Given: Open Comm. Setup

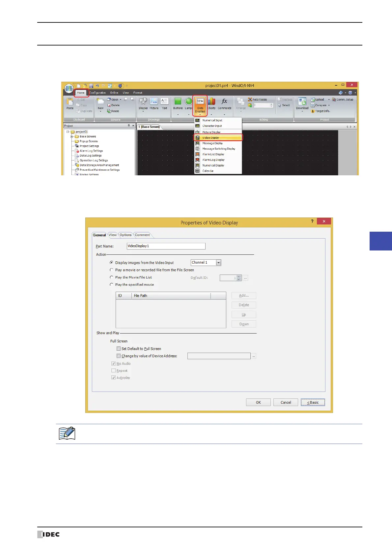Looking at the screenshot, I should (x=343, y=100).
